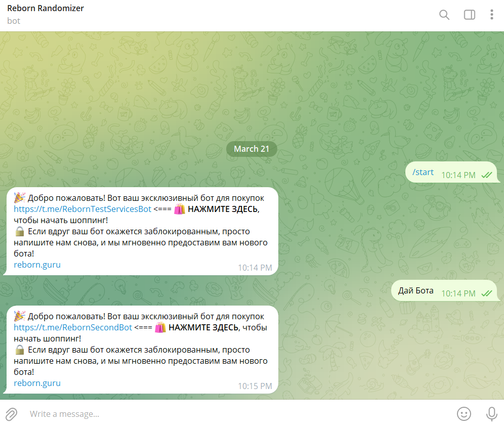The image size is (504, 428).
Task: Open the emoji picker icon
Action: tap(464, 414)
